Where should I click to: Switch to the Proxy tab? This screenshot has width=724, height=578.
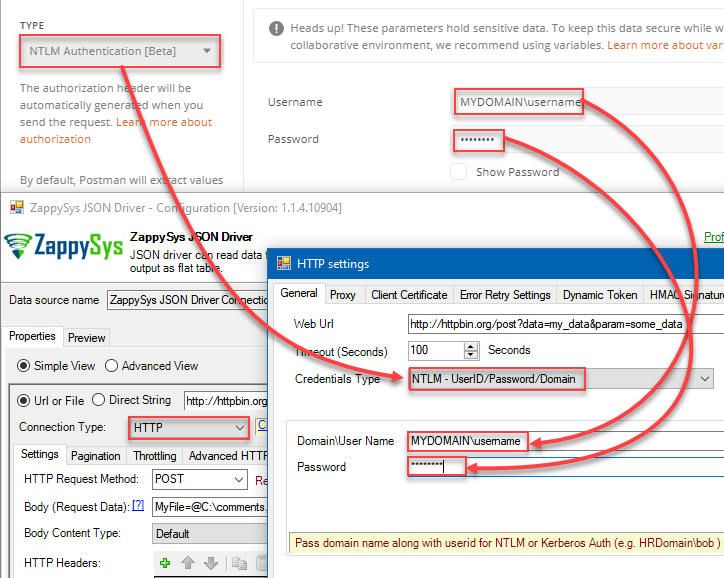343,295
